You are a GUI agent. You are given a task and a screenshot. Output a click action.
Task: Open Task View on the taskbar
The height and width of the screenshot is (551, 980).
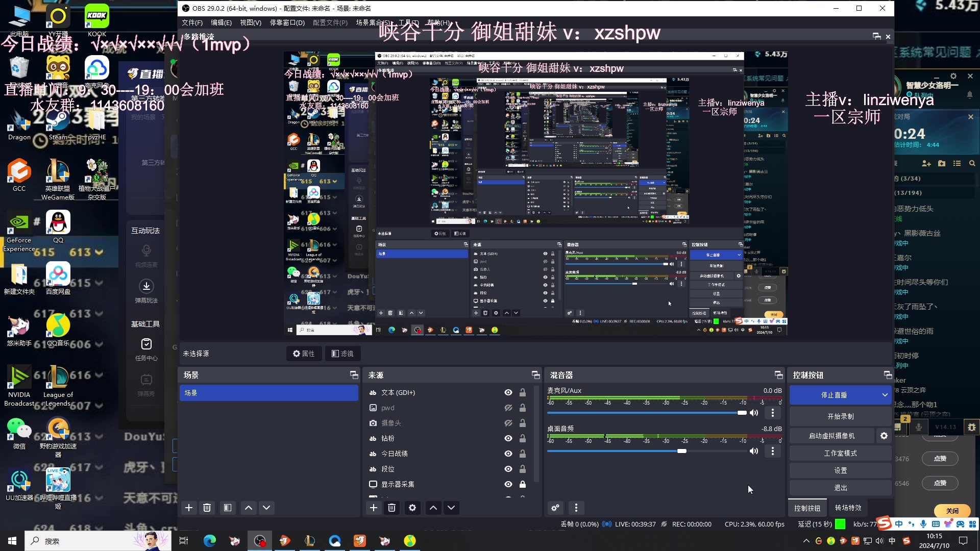(184, 541)
